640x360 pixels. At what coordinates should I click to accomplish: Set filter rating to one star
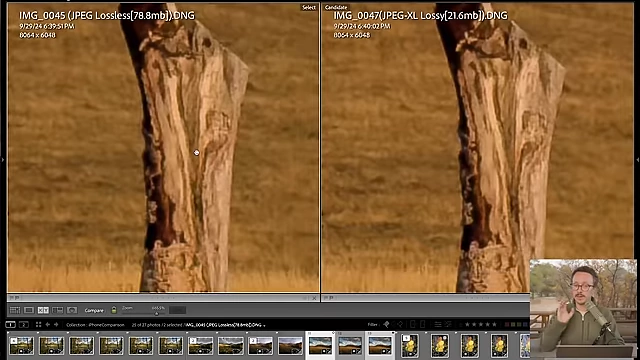467,324
